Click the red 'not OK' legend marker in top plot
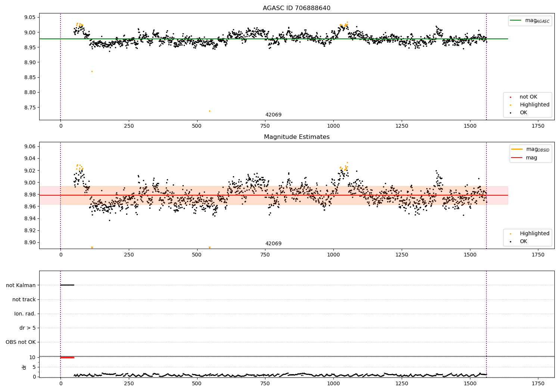Image resolution: width=560 pixels, height=392 pixels. pyautogui.click(x=510, y=97)
